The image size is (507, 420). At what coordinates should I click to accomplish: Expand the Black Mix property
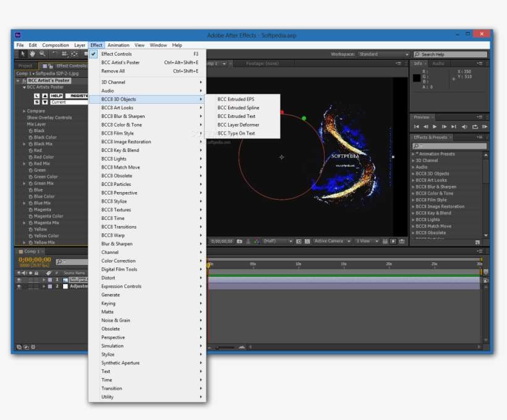(24, 144)
